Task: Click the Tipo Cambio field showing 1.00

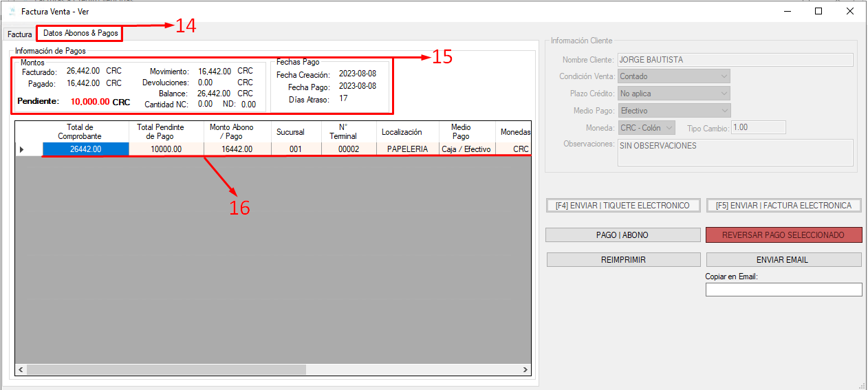Action: pyautogui.click(x=759, y=128)
